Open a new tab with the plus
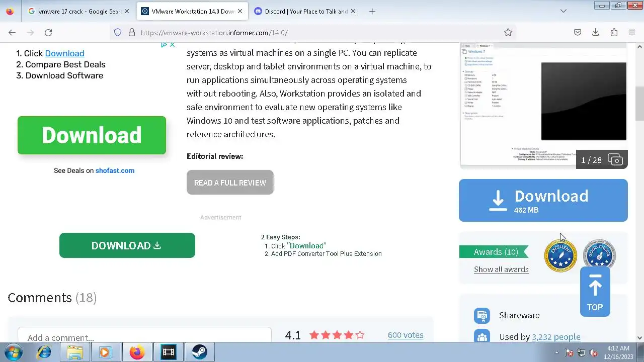The width and height of the screenshot is (644, 362). (x=372, y=11)
